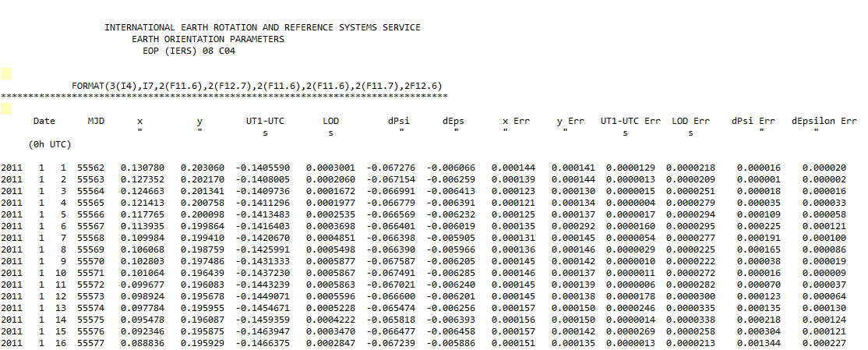Click MJD value 55562
Viewport: 868px width, 350px height.
pyautogui.click(x=91, y=168)
